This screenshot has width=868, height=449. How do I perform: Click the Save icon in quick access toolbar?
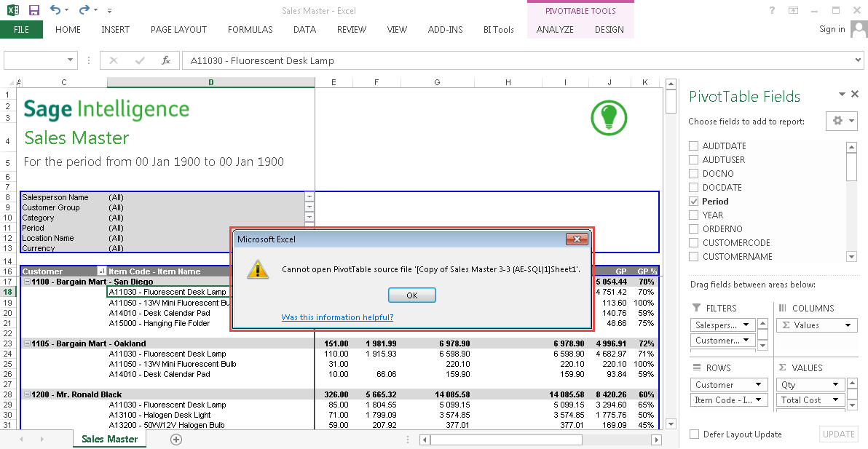(33, 10)
